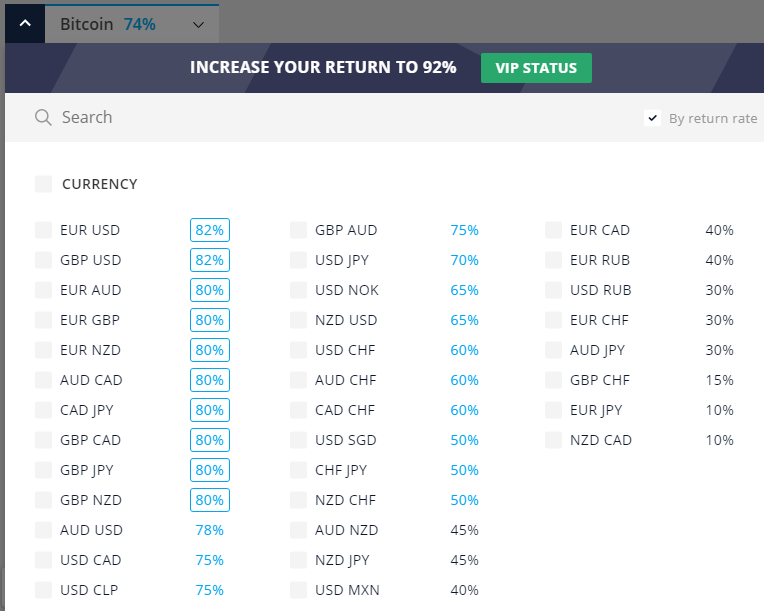Tick the checkbox beside EUR CAD
764x611 pixels.
554,230
